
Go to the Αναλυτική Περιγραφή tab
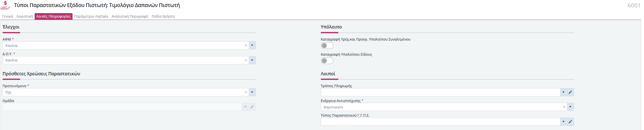(130, 16)
